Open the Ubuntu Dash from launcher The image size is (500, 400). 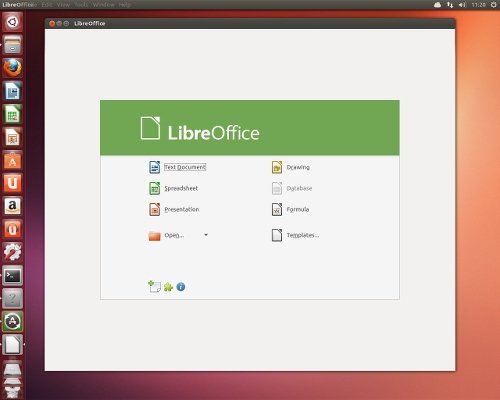(x=13, y=22)
